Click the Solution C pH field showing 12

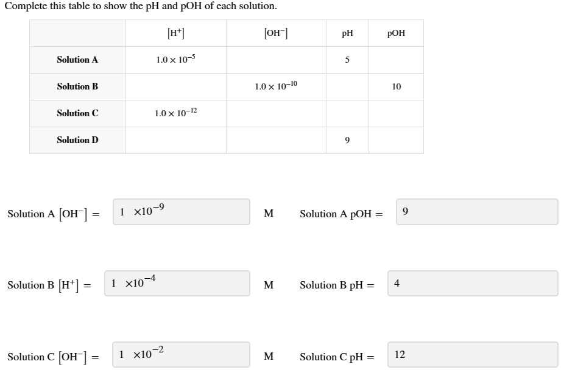pos(472,355)
